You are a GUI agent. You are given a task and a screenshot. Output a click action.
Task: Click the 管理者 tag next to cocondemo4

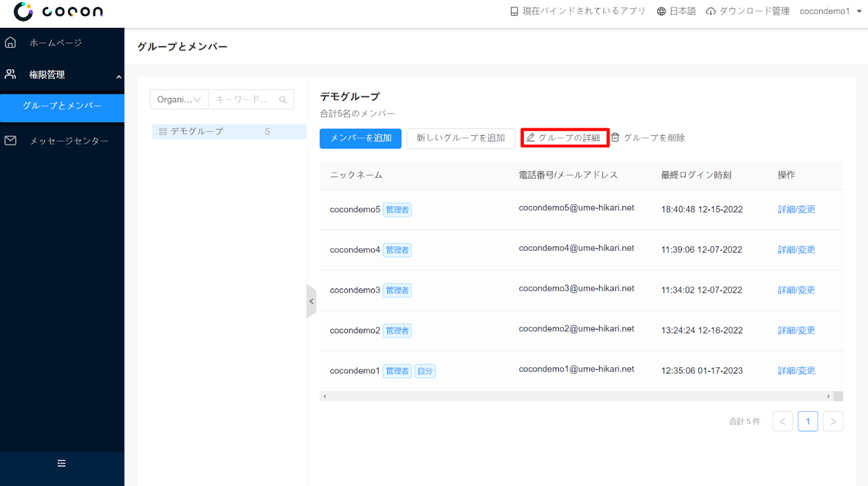click(x=397, y=250)
